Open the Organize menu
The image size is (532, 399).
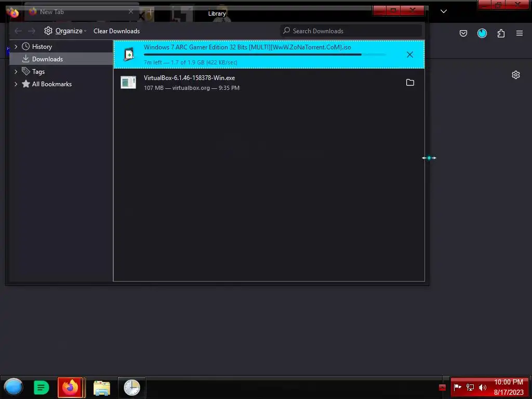[x=65, y=31]
